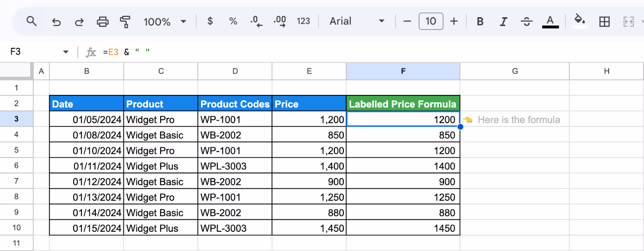Image resolution: width=644 pixels, height=251 pixels.
Task: Select the cell with date 01/05/2024
Action: pos(87,119)
